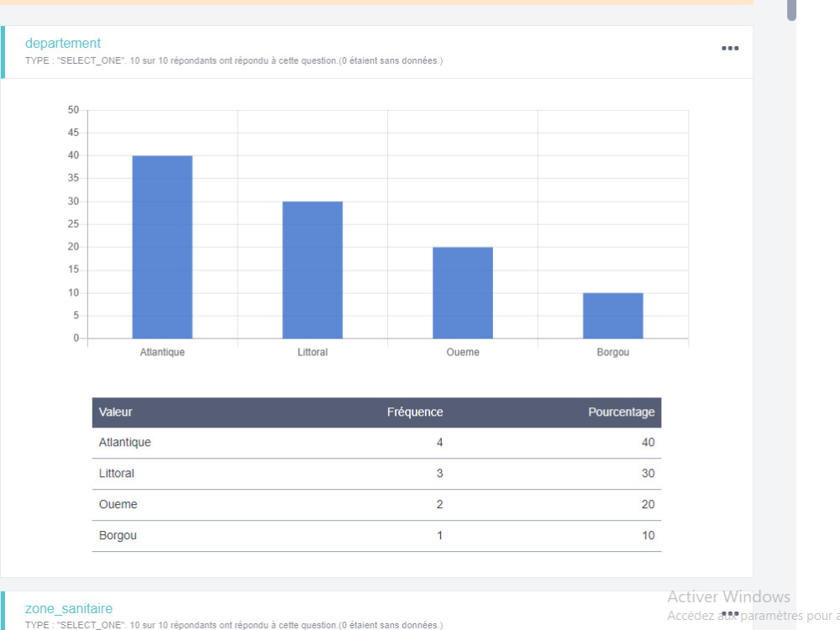The height and width of the screenshot is (630, 840).
Task: Click the Atlantique bar in the chart
Action: 162,247
